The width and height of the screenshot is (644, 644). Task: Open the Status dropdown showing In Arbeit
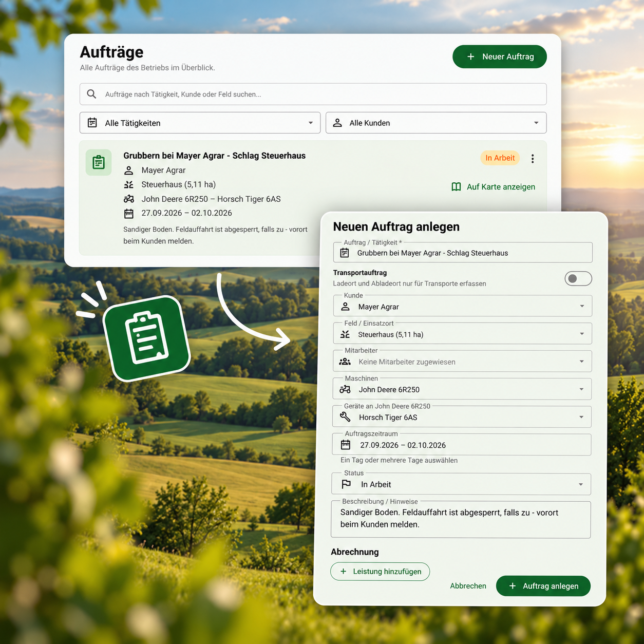click(x=461, y=484)
